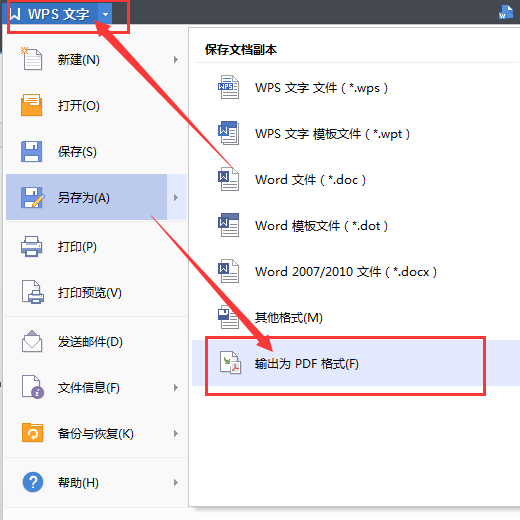Click the File Info document icon
520x520 pixels.
point(33,387)
